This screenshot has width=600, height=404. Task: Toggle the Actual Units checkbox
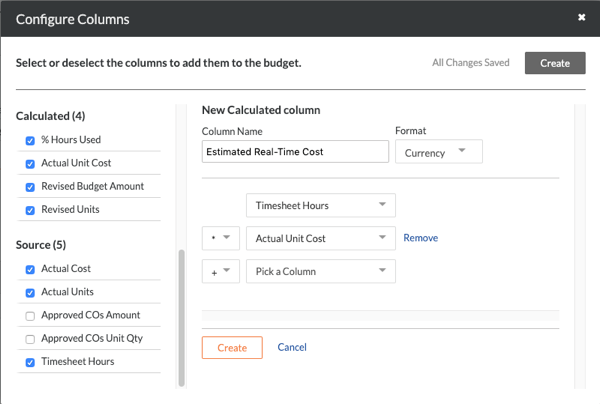30,293
